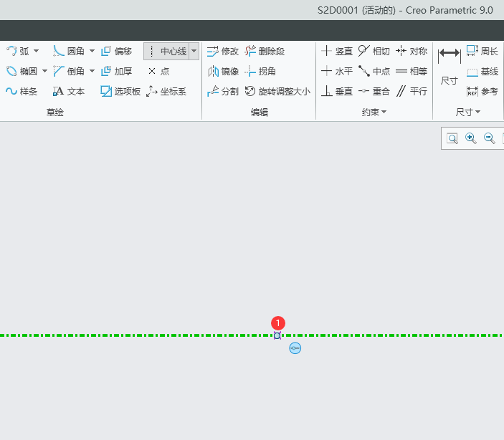This screenshot has height=440, width=504.
Task: Select the Text (文本) tool
Action: 69,92
